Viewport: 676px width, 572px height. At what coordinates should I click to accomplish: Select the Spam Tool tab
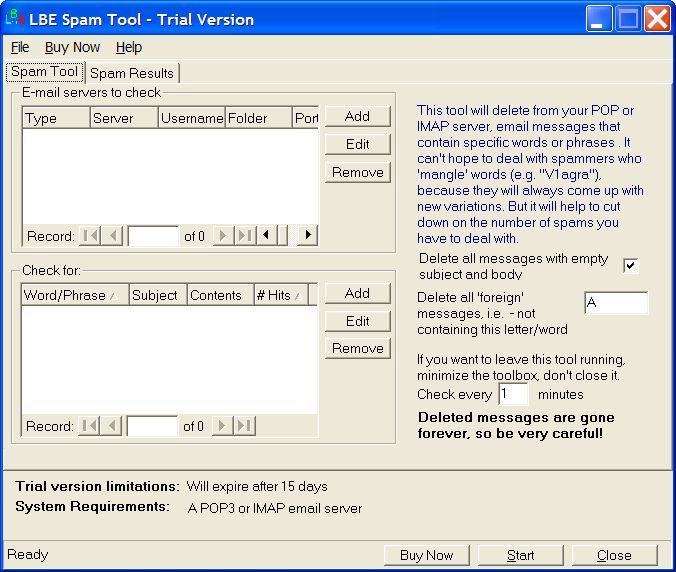pos(44,72)
